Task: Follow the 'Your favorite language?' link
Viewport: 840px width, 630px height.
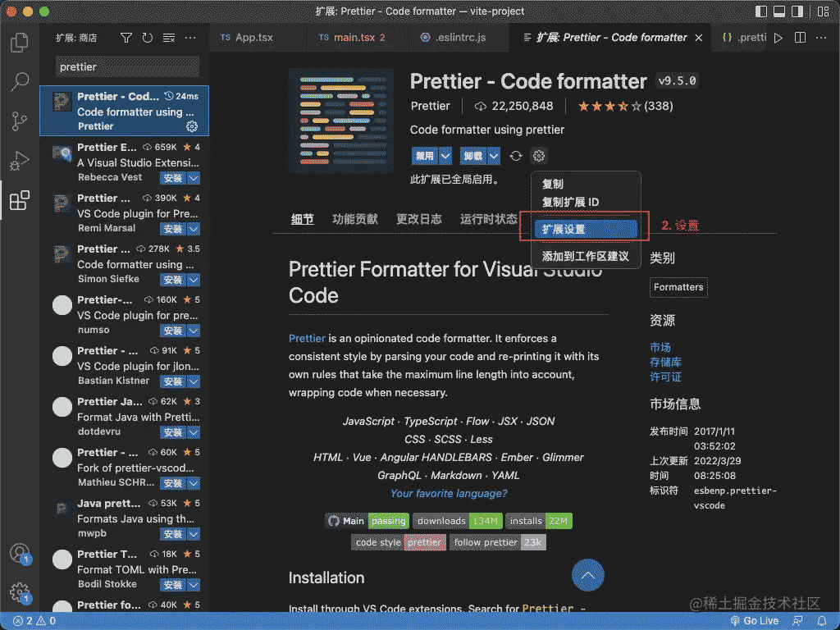Action: coord(449,493)
